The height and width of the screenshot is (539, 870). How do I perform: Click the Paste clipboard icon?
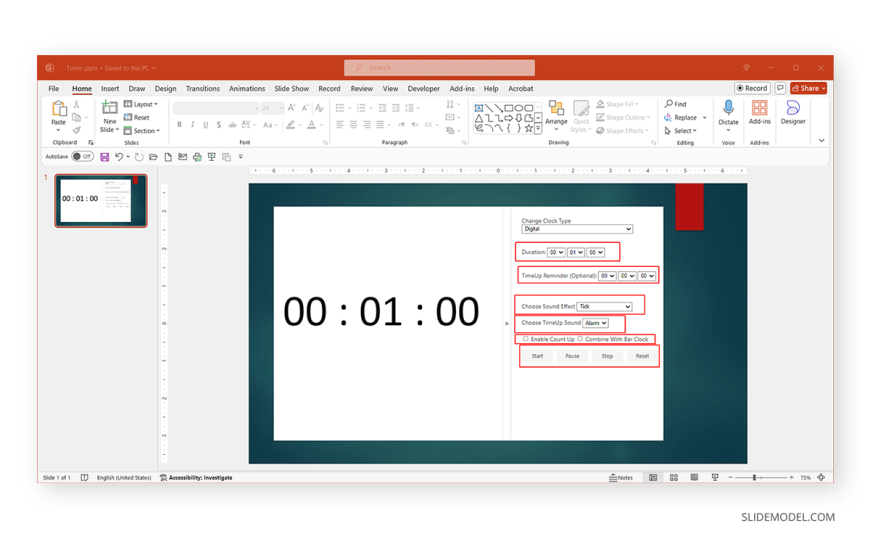(x=59, y=108)
